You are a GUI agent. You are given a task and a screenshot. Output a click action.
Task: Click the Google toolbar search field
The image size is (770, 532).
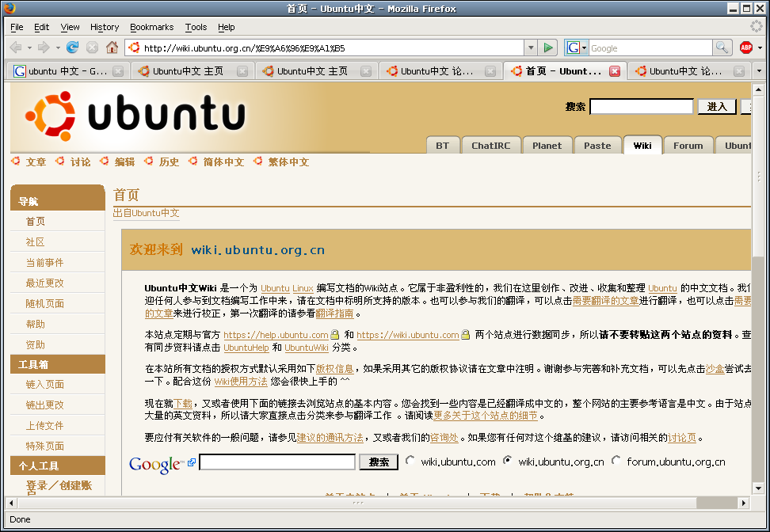point(650,47)
